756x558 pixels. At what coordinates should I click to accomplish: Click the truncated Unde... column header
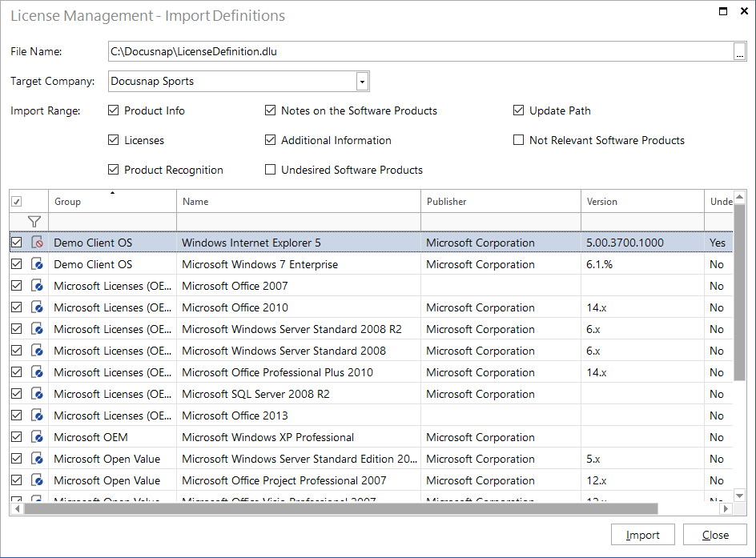pyautogui.click(x=719, y=202)
